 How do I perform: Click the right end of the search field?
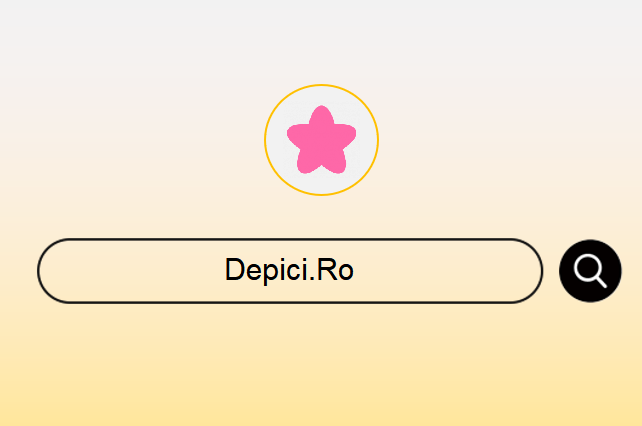click(x=522, y=271)
